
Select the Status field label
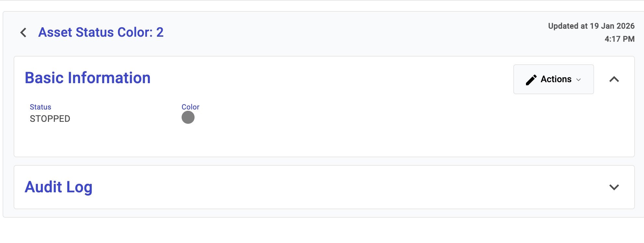(x=41, y=107)
